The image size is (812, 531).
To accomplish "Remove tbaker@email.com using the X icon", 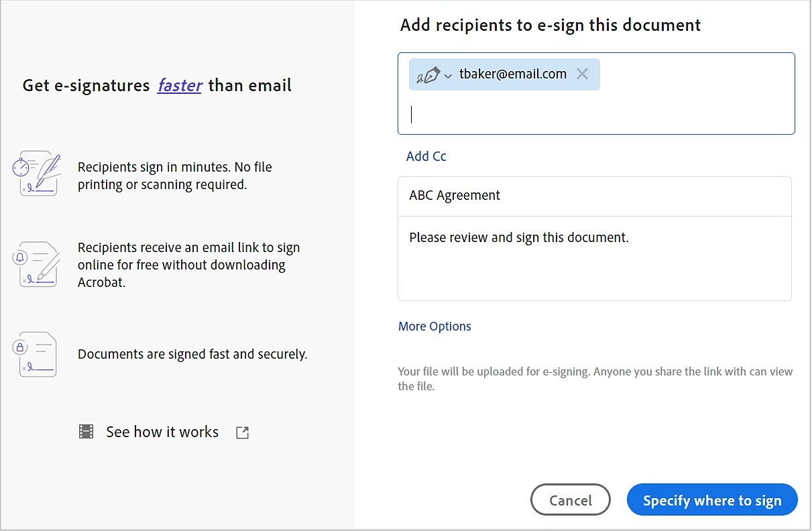I will 582,74.
